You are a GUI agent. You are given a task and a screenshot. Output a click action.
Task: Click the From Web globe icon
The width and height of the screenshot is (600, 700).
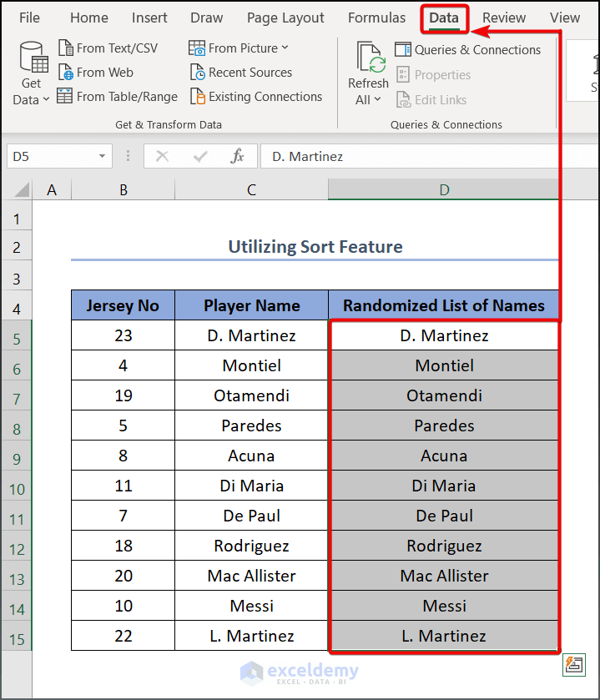tap(66, 73)
